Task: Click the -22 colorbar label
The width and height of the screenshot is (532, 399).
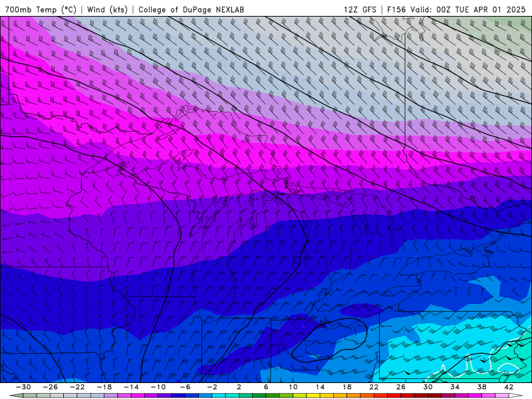Action: point(77,387)
